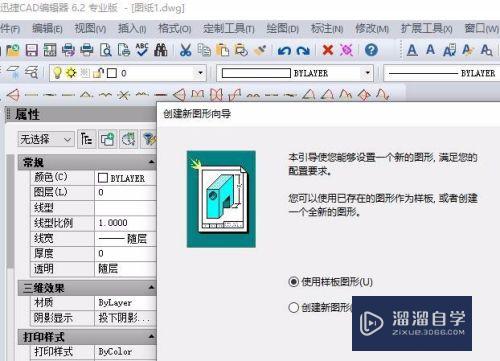Open the color BYLAYER dropdown arrow
500x361 pixels.
pos(367,73)
